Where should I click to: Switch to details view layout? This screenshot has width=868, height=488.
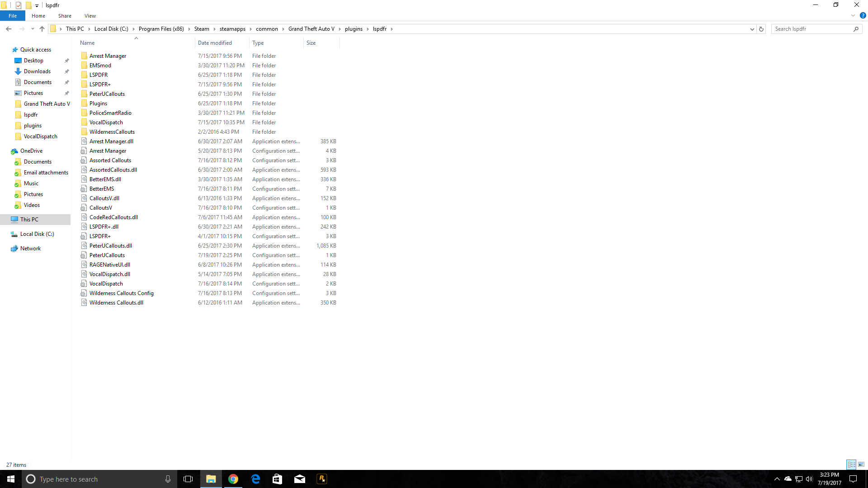click(x=851, y=465)
